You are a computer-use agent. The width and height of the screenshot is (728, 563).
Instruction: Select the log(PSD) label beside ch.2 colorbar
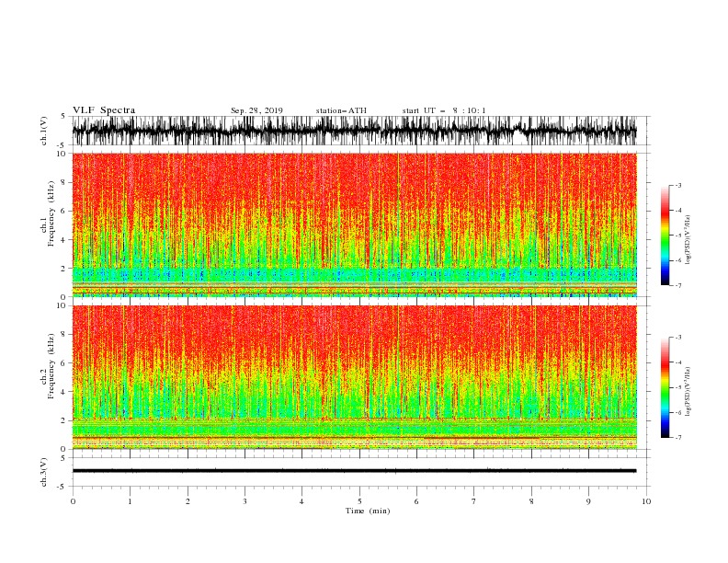point(688,392)
